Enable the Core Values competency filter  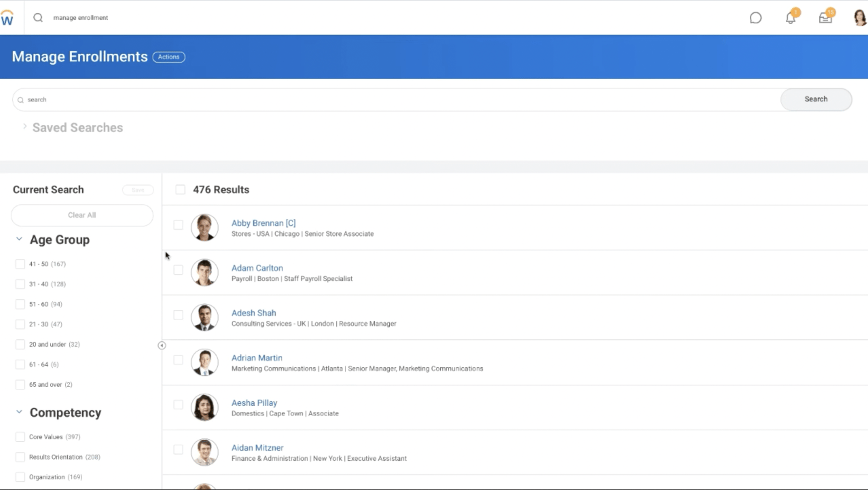tap(20, 436)
